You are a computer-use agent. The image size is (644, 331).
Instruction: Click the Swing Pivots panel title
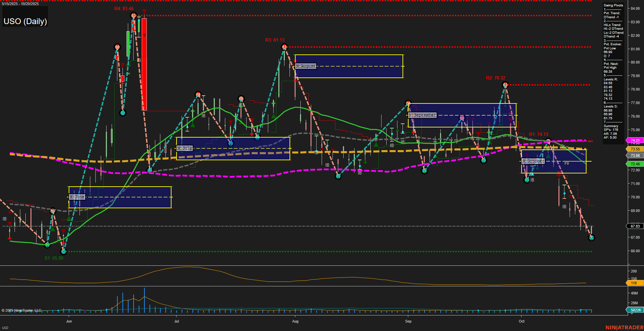(613, 5)
